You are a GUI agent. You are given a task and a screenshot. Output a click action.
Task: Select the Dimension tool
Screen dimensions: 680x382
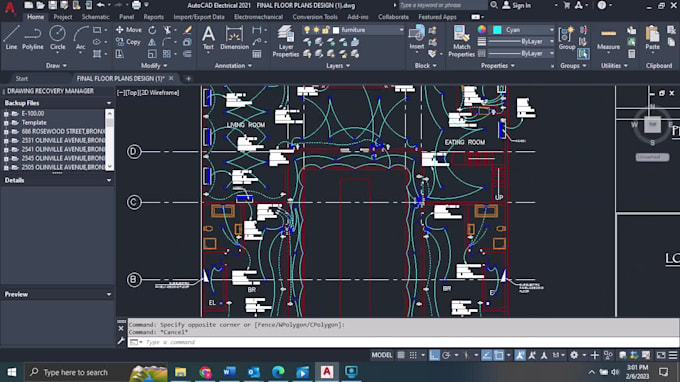[234, 38]
